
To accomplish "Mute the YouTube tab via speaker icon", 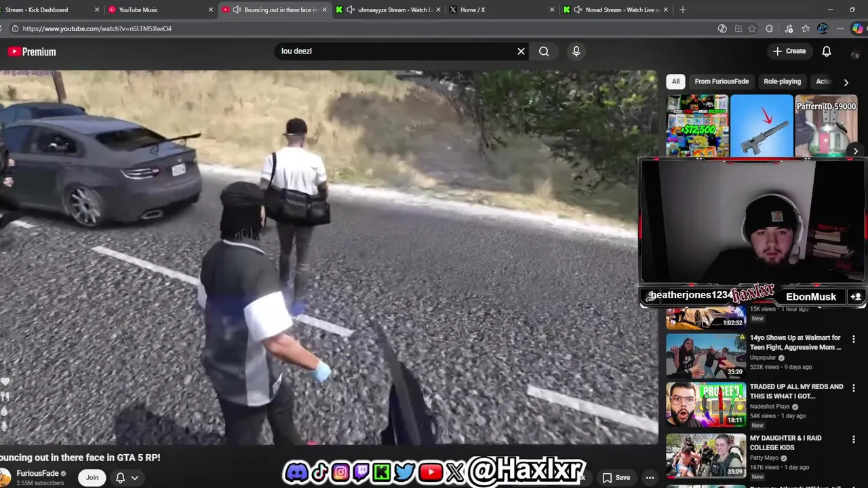I will coord(237,9).
